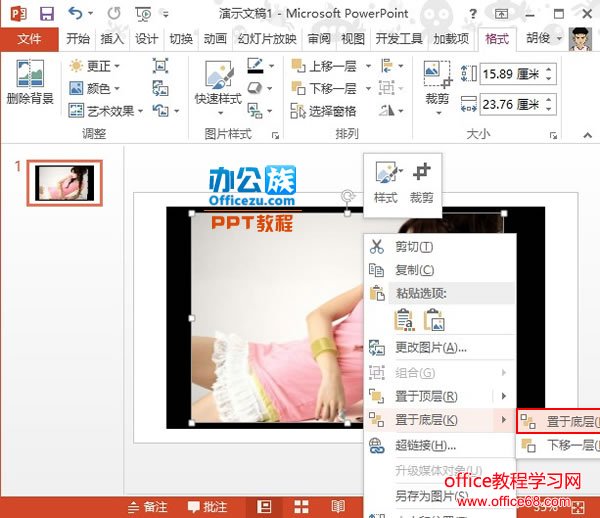Toggle Notes (备注) in status bar
The height and width of the screenshot is (518, 600).
click(147, 507)
